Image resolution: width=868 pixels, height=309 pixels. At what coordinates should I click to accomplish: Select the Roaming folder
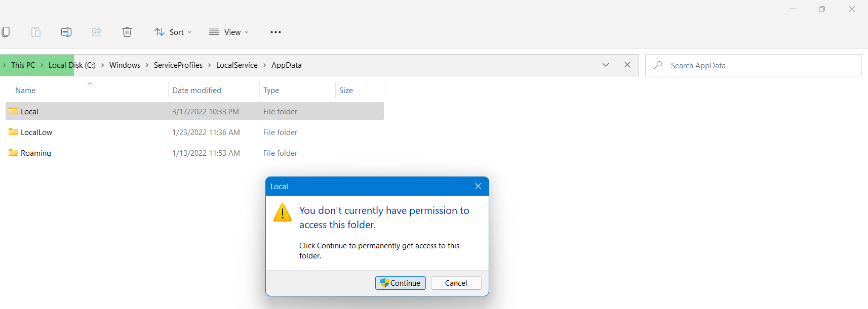click(x=36, y=153)
